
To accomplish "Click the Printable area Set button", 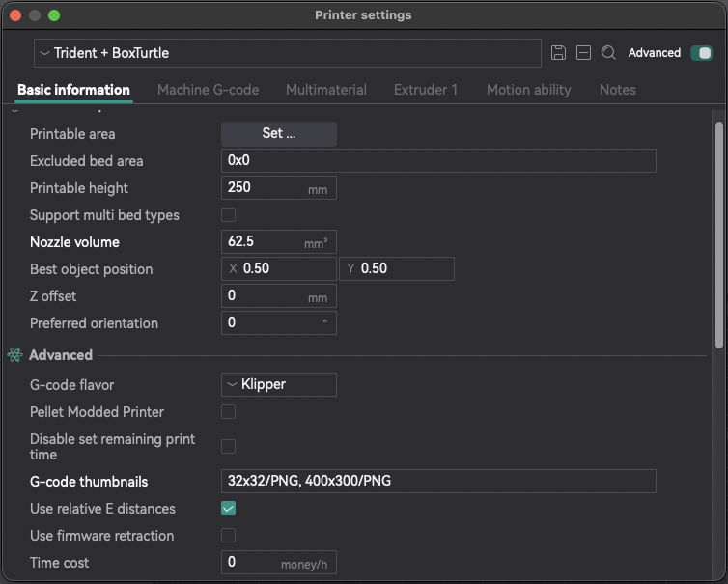I will point(279,134).
